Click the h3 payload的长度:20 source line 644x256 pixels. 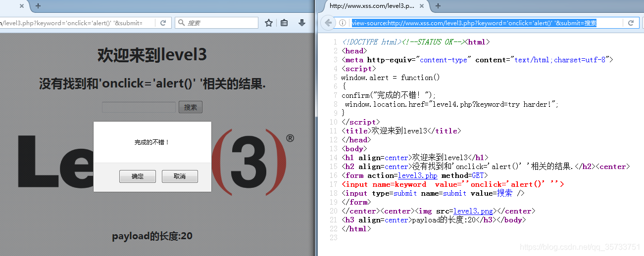coord(434,220)
